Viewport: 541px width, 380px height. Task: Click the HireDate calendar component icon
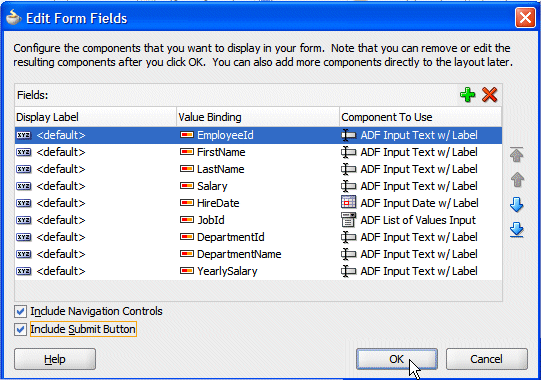(348, 203)
